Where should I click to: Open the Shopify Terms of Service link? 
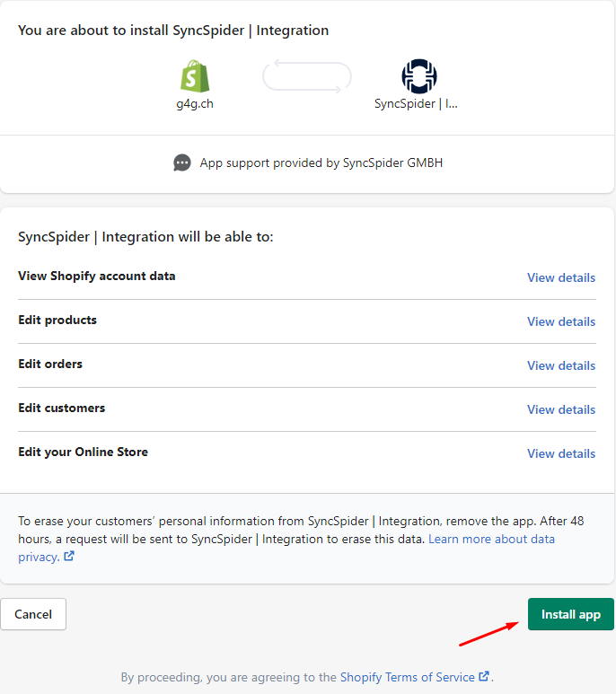coord(407,677)
